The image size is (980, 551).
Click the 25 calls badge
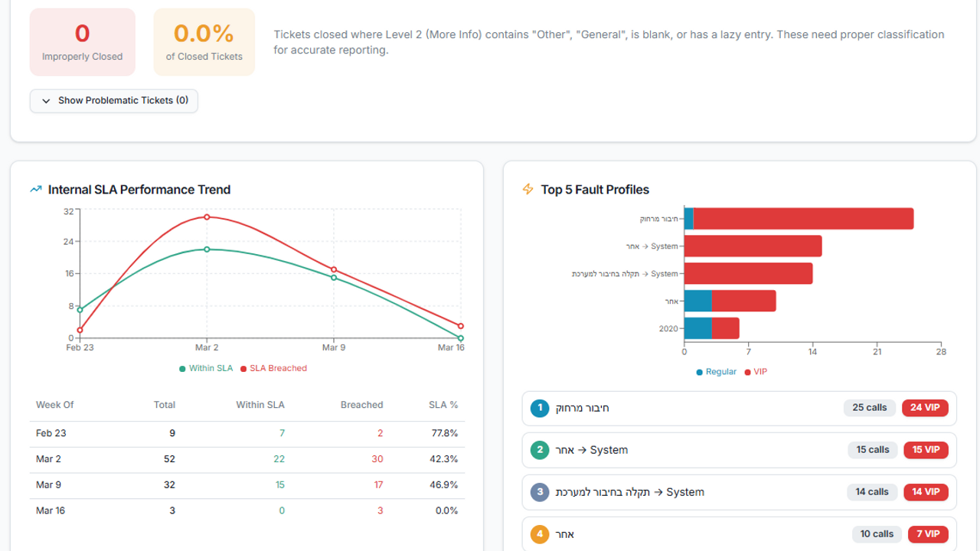[870, 408]
